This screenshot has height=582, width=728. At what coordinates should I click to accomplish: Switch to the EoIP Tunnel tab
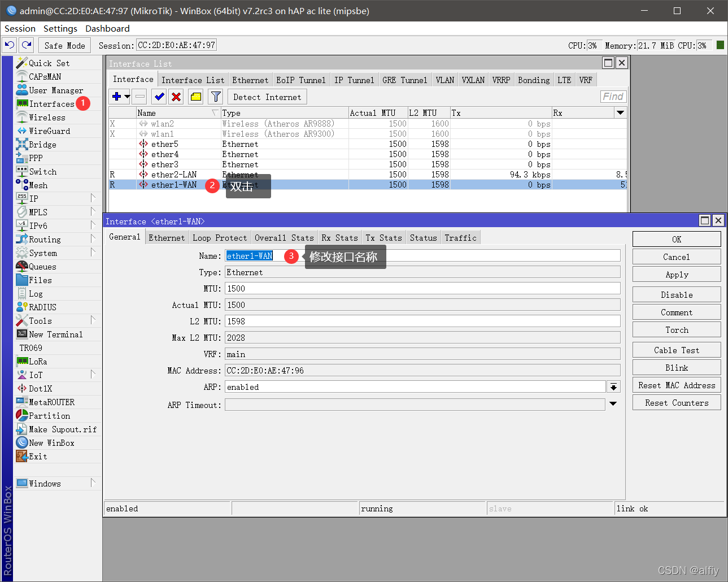(300, 80)
